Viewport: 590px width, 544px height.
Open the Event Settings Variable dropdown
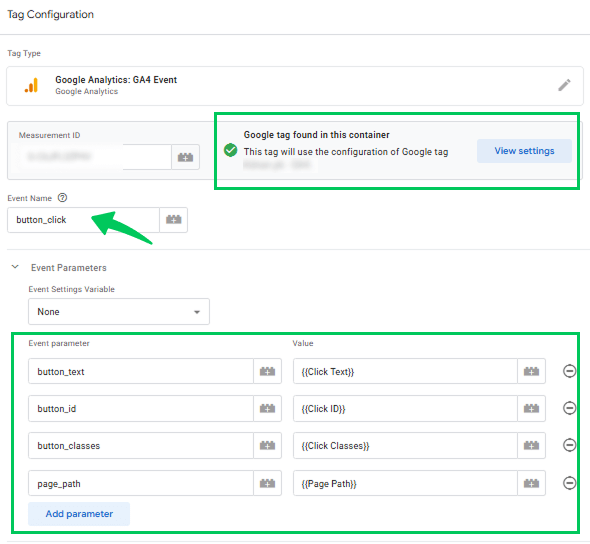click(119, 312)
